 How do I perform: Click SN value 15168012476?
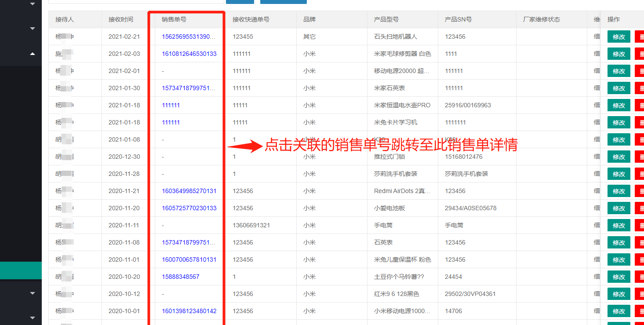tap(463, 157)
